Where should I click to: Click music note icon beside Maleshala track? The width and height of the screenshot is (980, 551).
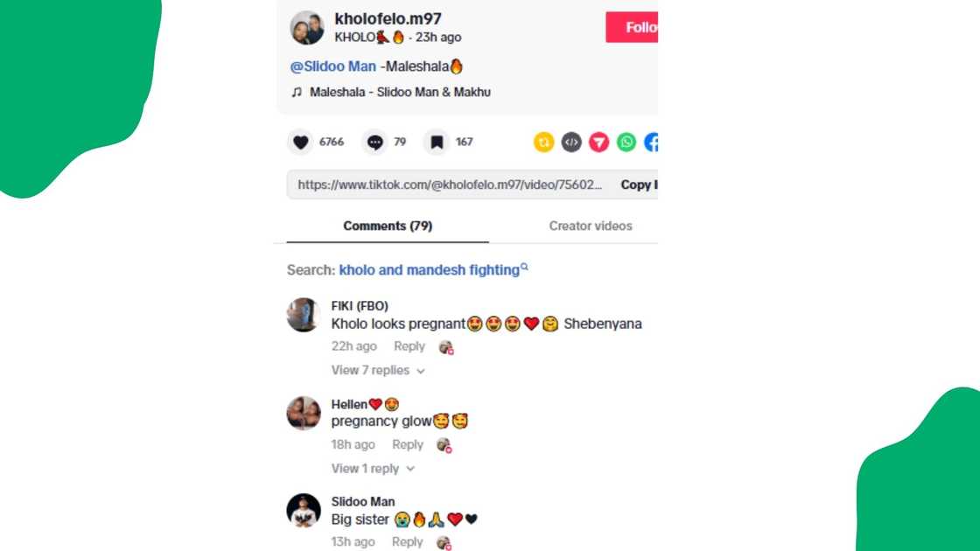coord(297,93)
